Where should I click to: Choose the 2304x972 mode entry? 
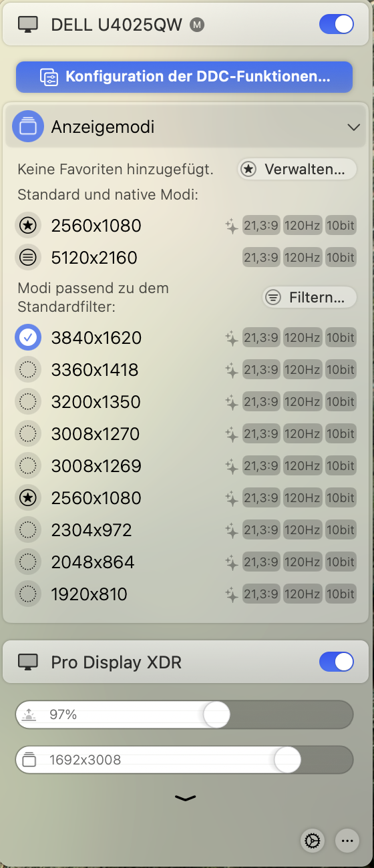[x=186, y=530]
